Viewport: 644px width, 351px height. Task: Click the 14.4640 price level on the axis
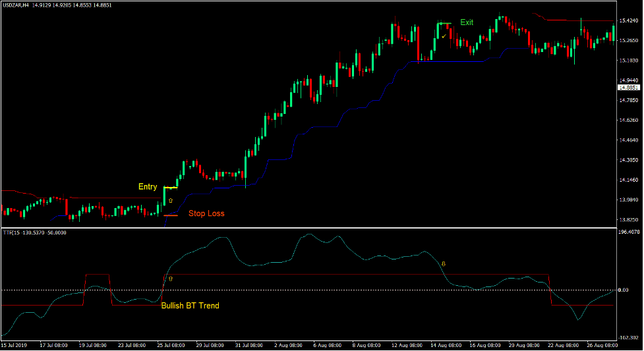[628, 140]
